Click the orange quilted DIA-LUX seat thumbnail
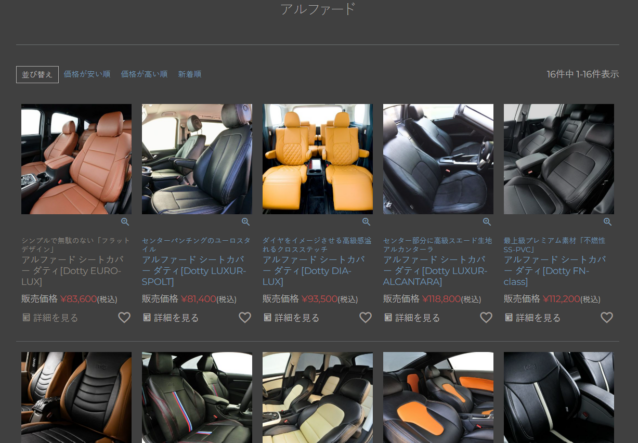Image resolution: width=638 pixels, height=443 pixels. click(x=317, y=159)
